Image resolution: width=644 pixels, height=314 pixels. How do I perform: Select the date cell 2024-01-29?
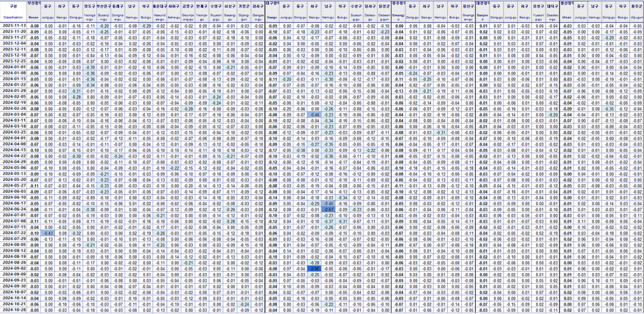tap(13, 90)
